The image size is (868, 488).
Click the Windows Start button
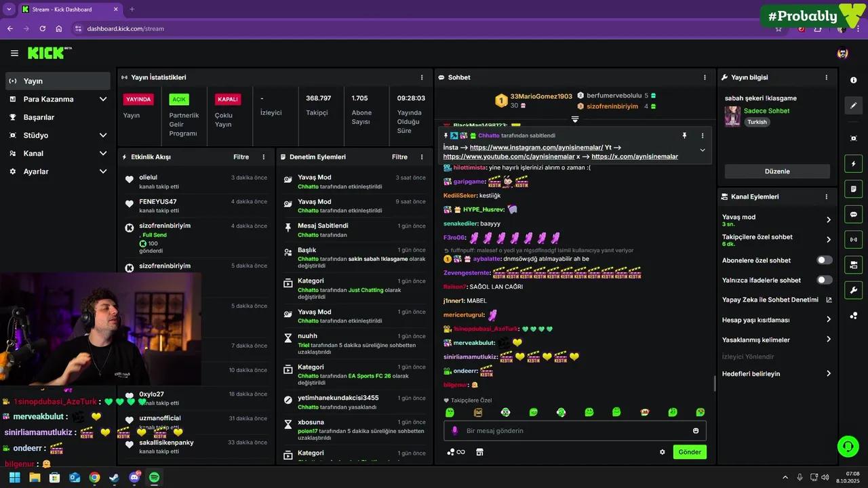coord(14,477)
